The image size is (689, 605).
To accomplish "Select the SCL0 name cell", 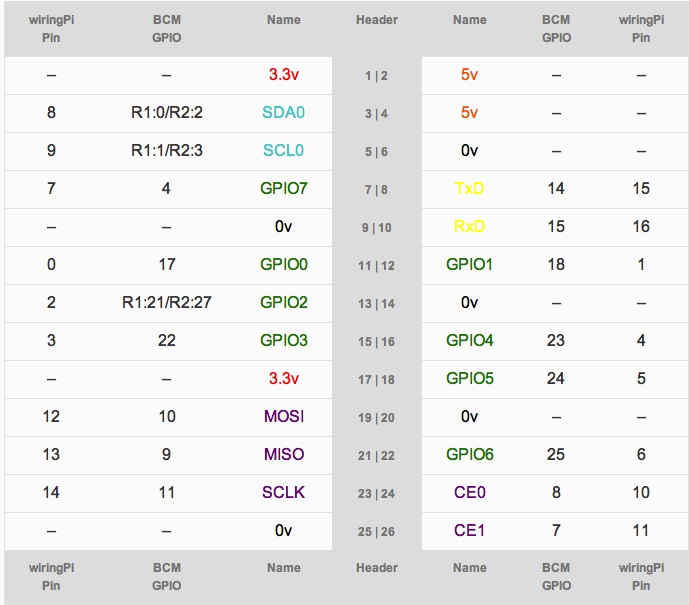I will tap(283, 150).
